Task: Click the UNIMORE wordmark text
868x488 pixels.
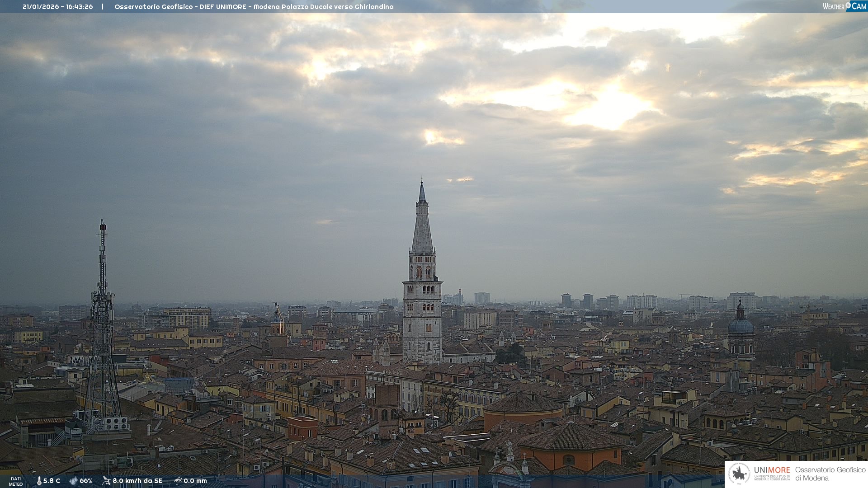Action: (x=772, y=470)
